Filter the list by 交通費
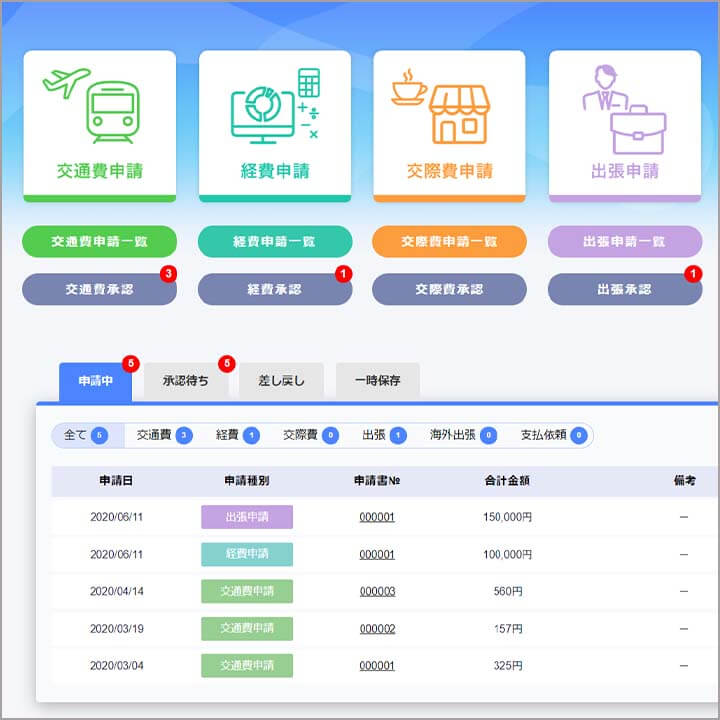Screen dimensions: 720x720 click(163, 435)
